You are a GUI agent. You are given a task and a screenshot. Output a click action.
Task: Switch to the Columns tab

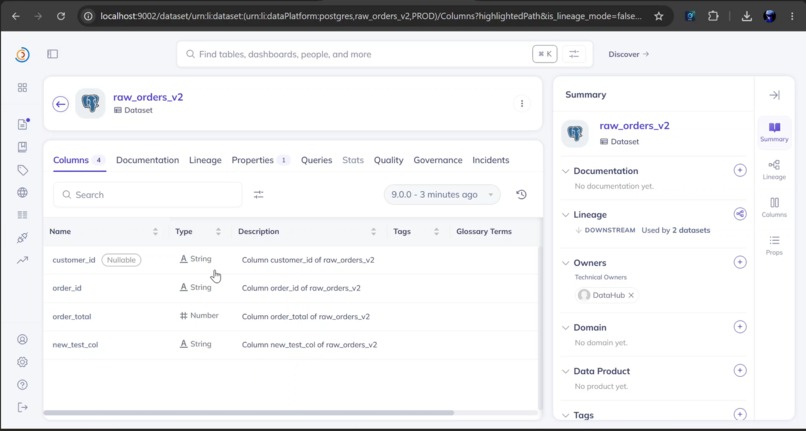[x=79, y=160]
